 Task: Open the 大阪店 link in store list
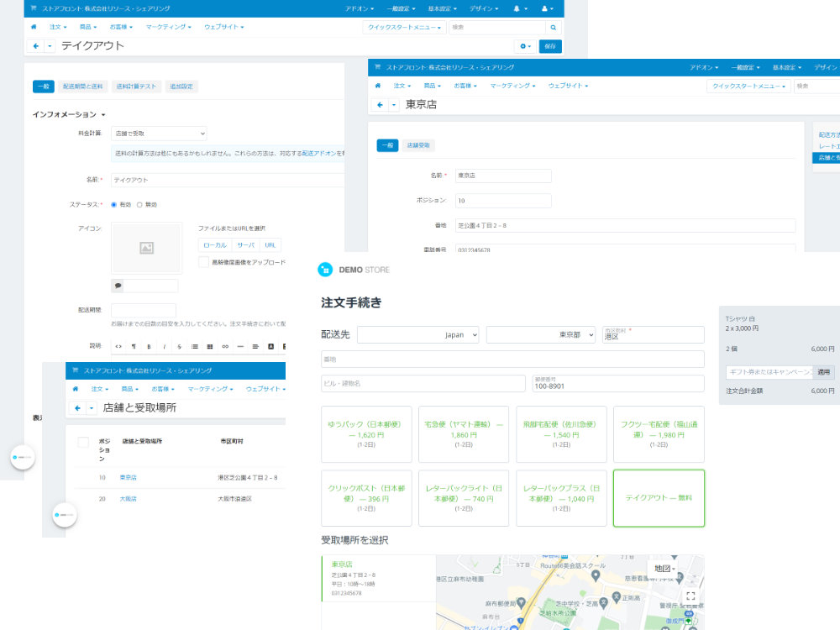coord(128,499)
